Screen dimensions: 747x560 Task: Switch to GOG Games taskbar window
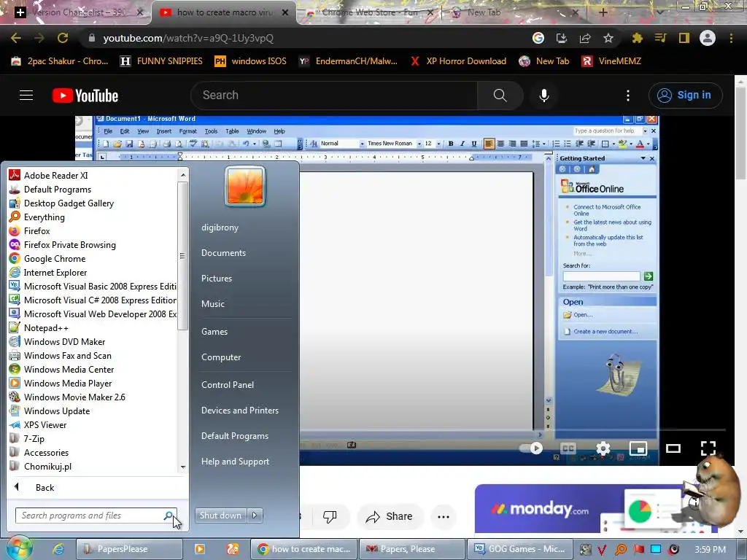click(x=519, y=549)
